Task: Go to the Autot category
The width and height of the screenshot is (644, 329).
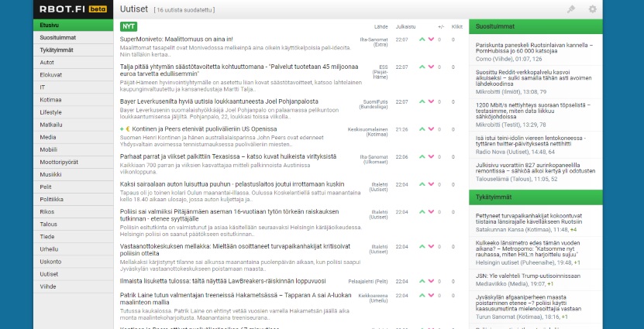Action: point(73,63)
